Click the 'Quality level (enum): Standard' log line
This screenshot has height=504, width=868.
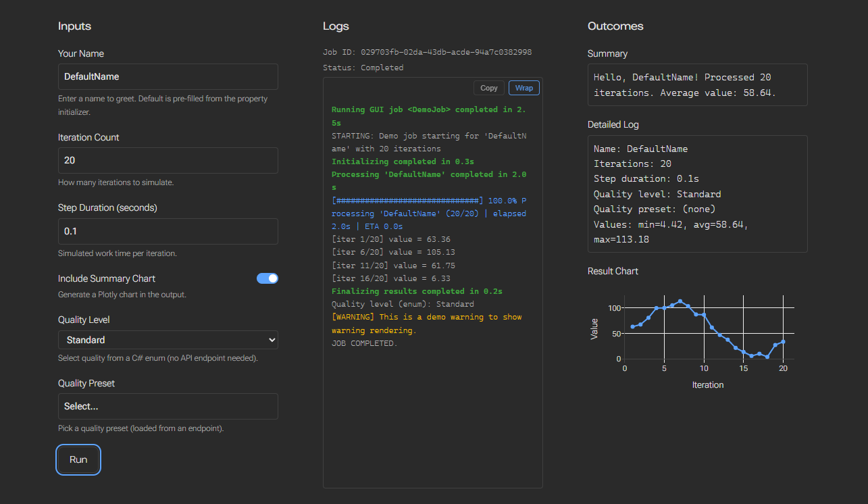[x=403, y=304]
